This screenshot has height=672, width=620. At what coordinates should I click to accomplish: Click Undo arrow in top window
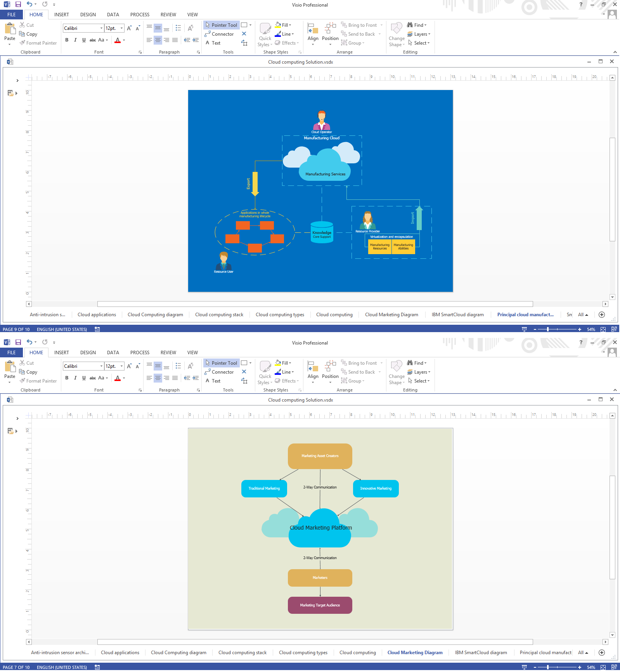[29, 4]
